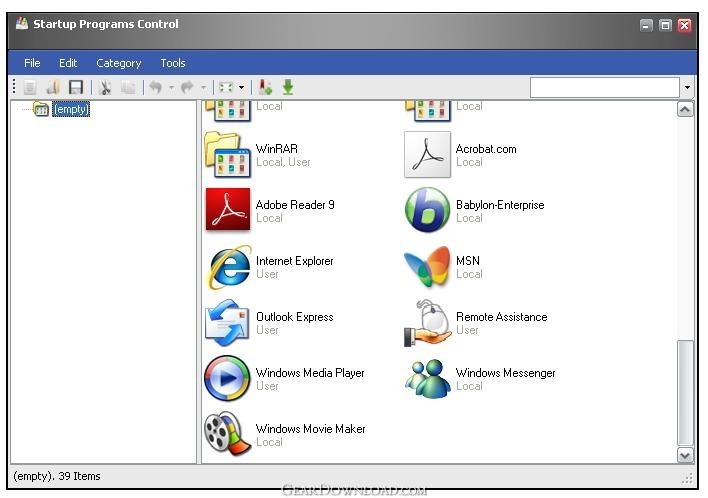Viewport: 708px width, 498px height.
Task: Open the Edit menu
Action: 68,63
